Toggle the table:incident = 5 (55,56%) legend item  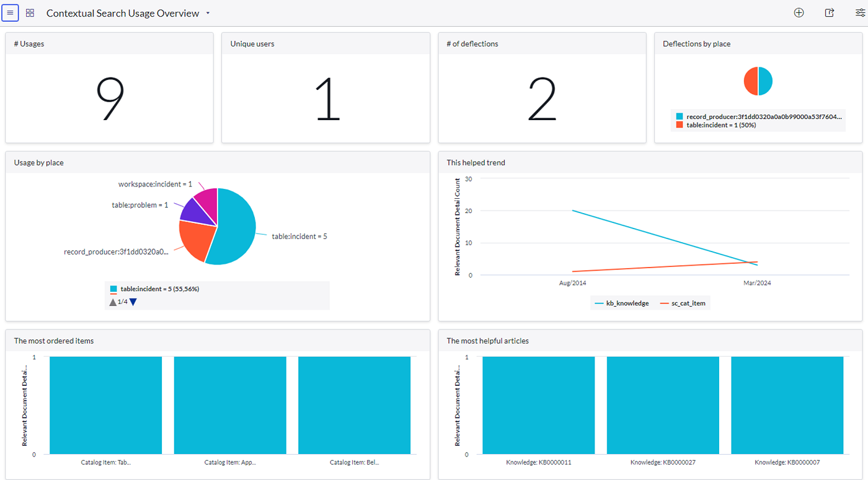(154, 289)
